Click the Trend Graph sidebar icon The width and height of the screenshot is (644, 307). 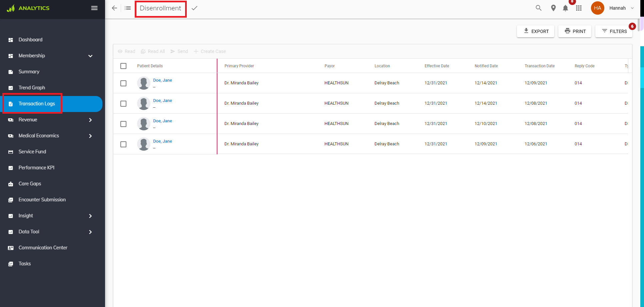point(11,88)
